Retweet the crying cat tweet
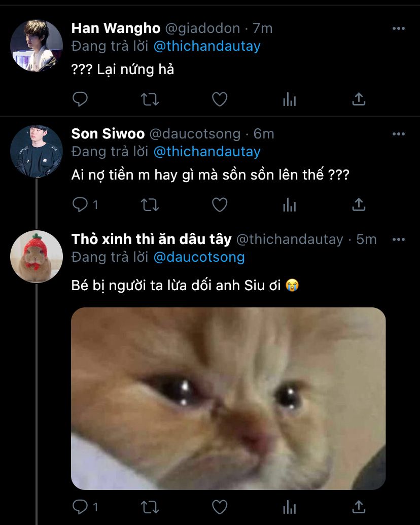The width and height of the screenshot is (420, 525). (x=150, y=507)
